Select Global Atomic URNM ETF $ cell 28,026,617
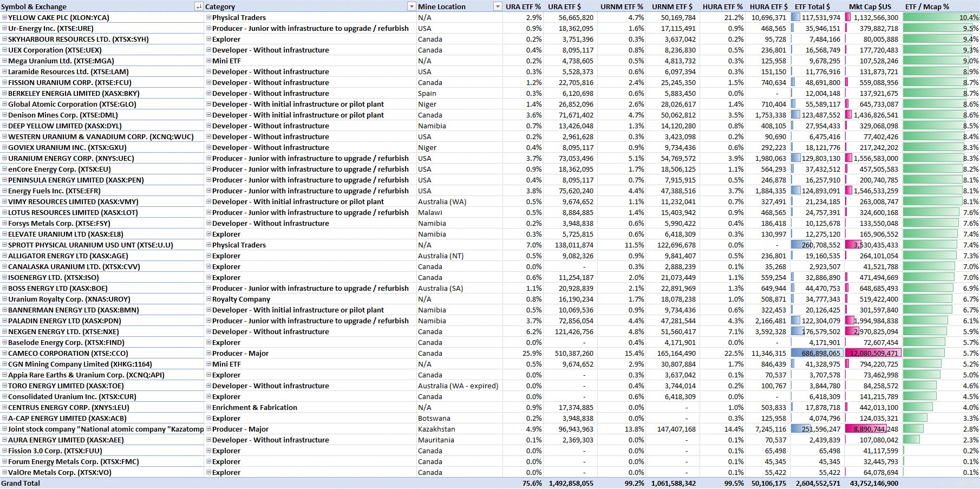Image resolution: width=980 pixels, height=489 pixels. tap(672, 104)
